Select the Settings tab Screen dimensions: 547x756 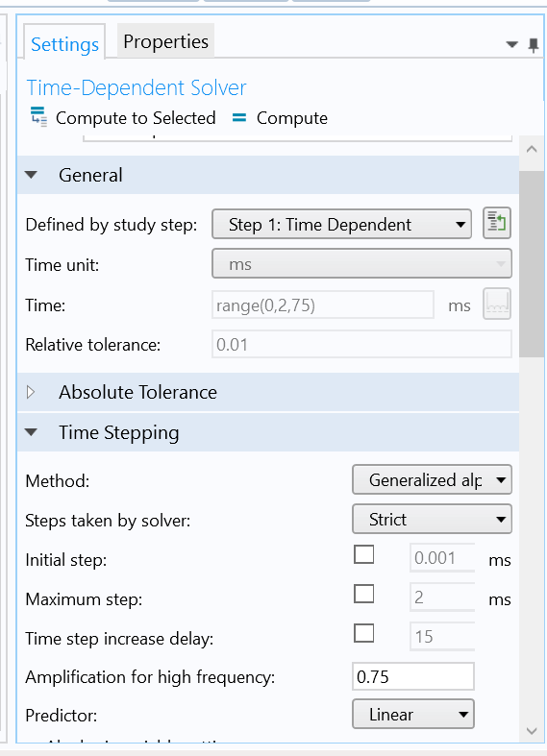[x=64, y=44]
